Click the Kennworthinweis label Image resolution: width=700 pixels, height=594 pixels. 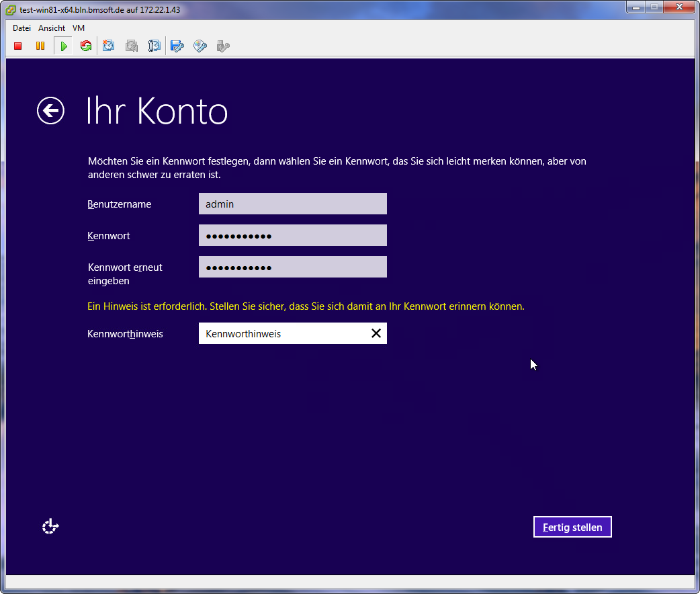[x=125, y=334]
